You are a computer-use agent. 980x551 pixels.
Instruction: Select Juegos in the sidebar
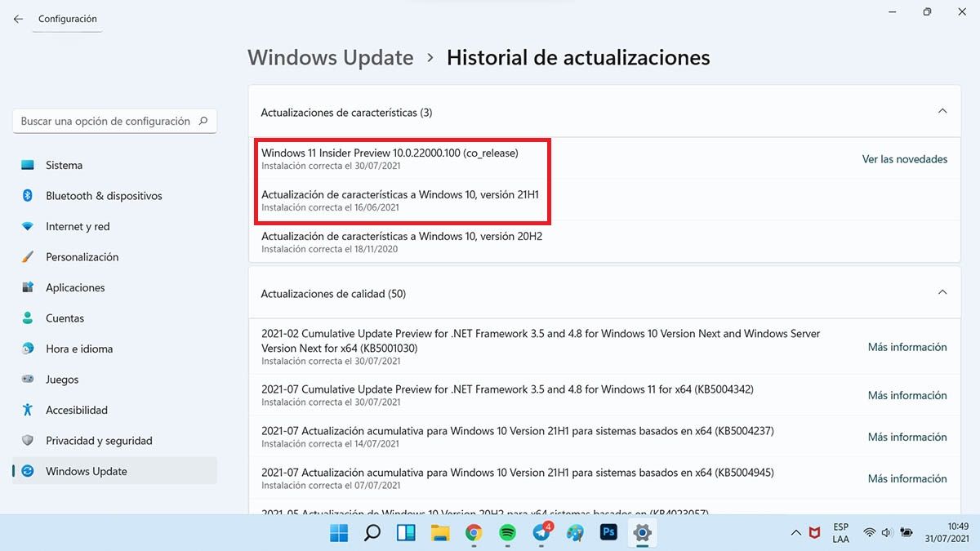114,380
